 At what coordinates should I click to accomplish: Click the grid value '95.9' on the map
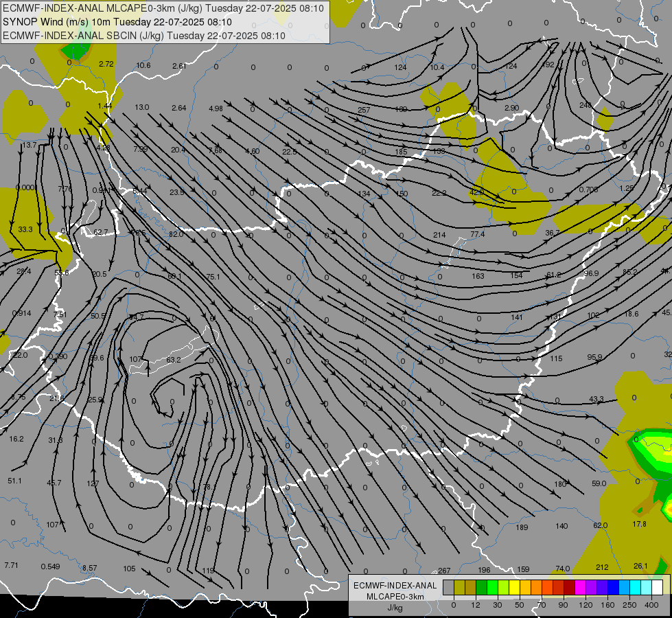coord(594,357)
